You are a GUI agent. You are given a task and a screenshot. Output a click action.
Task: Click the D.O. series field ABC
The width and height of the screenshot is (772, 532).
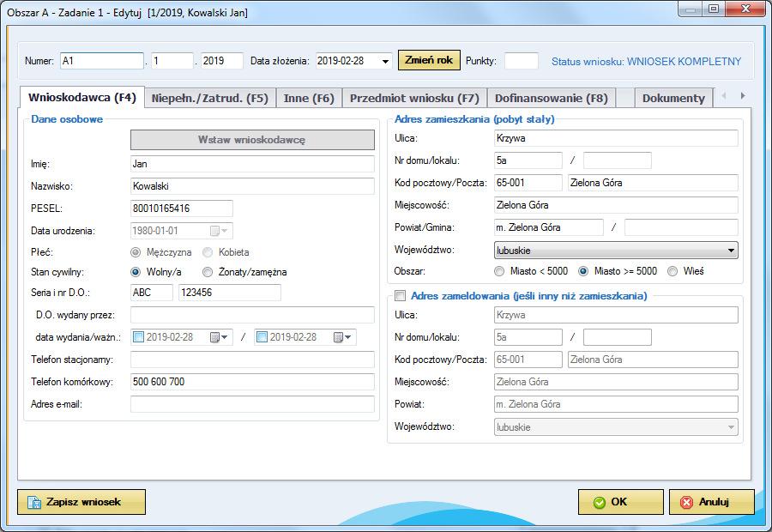point(151,293)
